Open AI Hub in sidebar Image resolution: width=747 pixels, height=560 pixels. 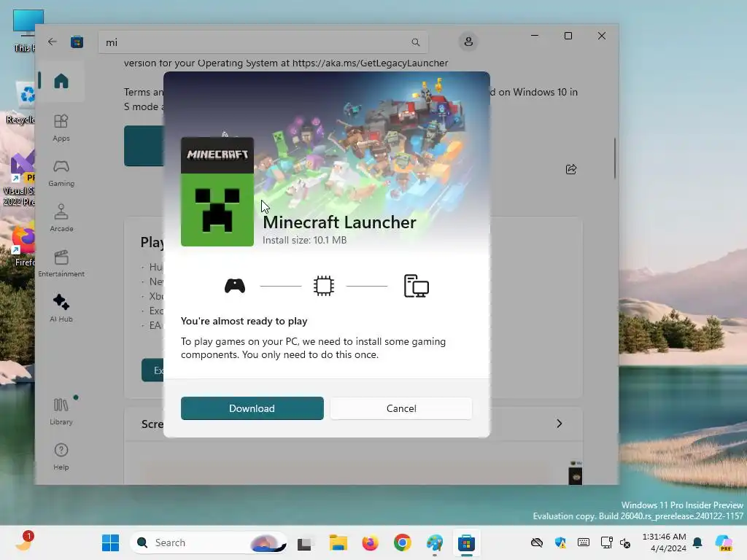[61, 308]
